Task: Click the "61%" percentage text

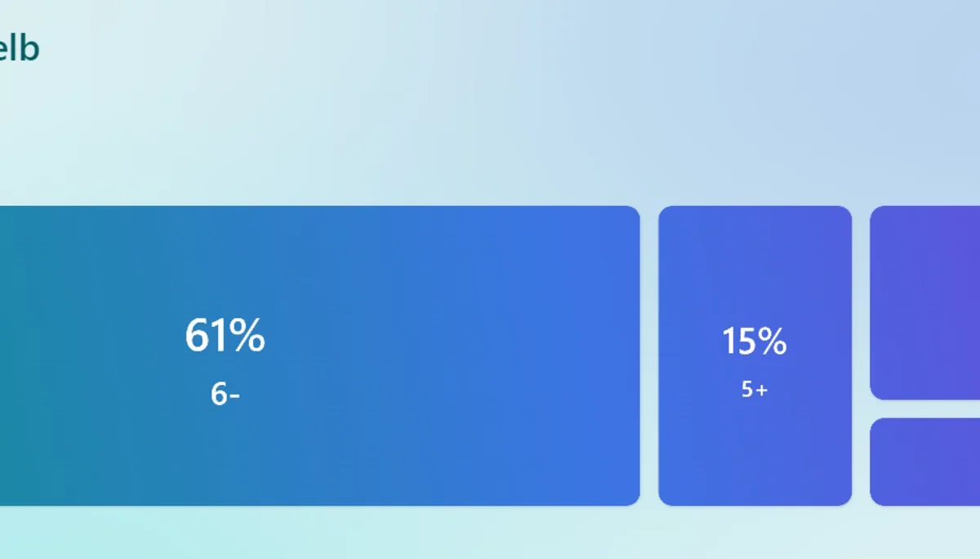Action: (x=225, y=335)
